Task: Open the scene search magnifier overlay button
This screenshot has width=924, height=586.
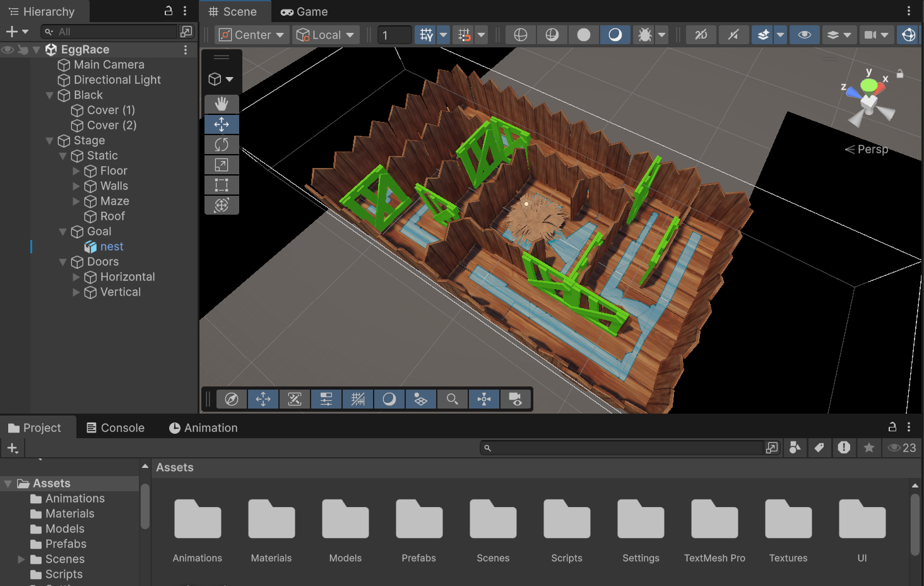Action: (x=453, y=399)
